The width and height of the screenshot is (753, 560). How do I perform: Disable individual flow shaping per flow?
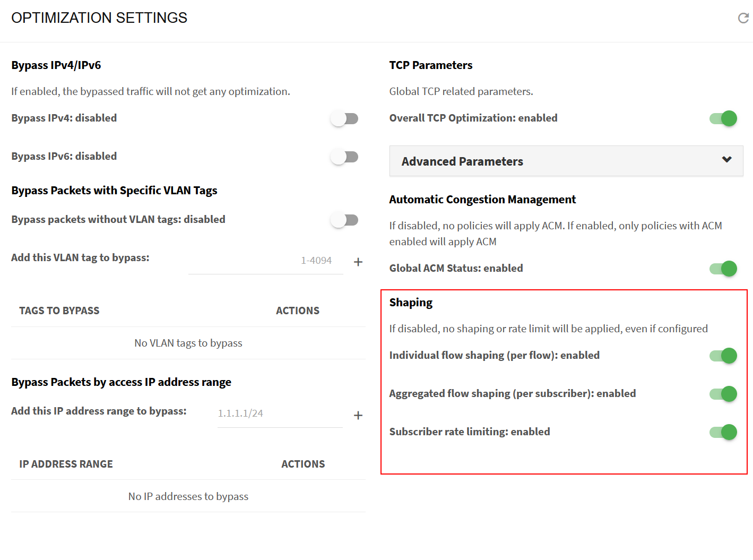pyautogui.click(x=723, y=356)
